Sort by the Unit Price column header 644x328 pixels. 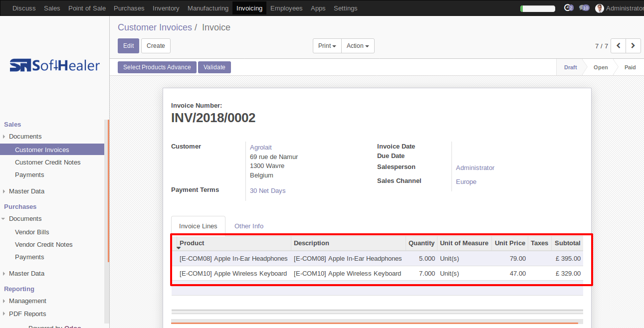click(x=510, y=243)
